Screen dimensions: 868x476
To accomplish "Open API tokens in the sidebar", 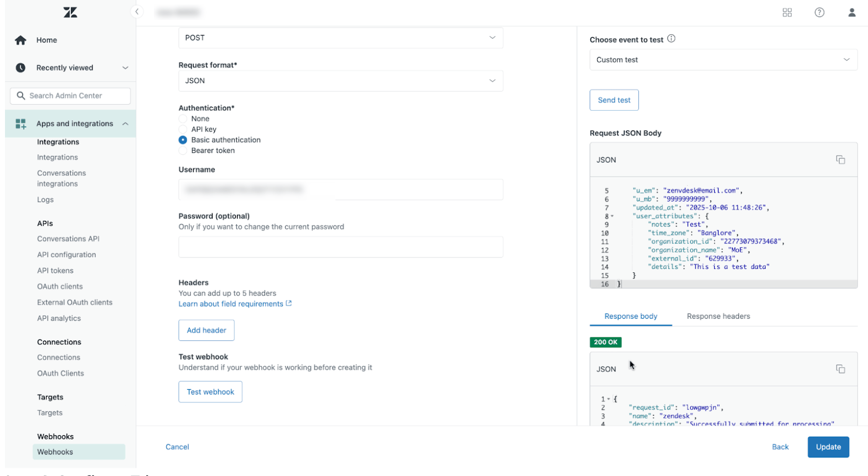I will (55, 271).
